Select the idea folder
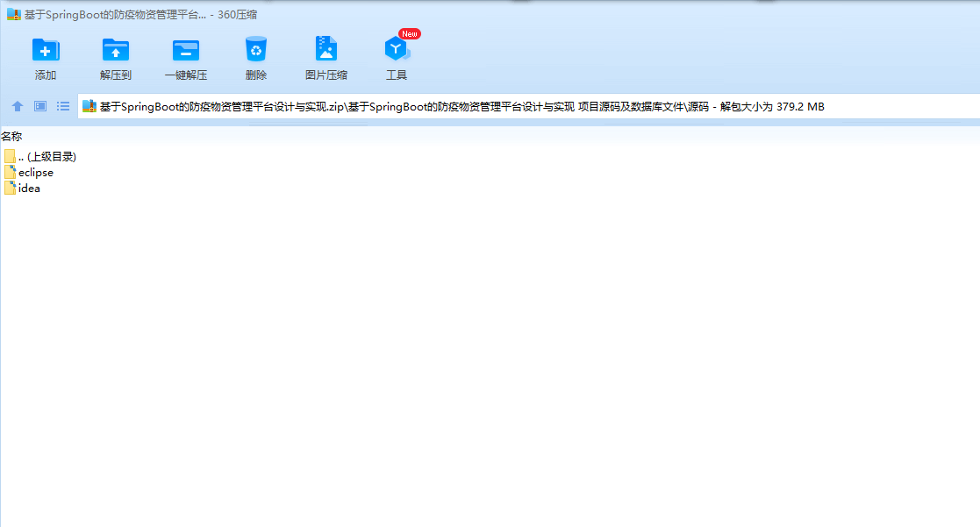Viewport: 980px width, 527px height. tap(23, 188)
